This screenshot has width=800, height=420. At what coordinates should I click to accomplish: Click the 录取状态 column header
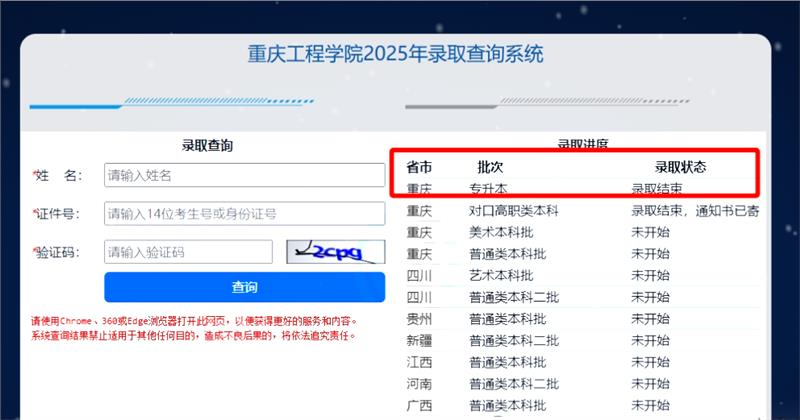pyautogui.click(x=681, y=167)
